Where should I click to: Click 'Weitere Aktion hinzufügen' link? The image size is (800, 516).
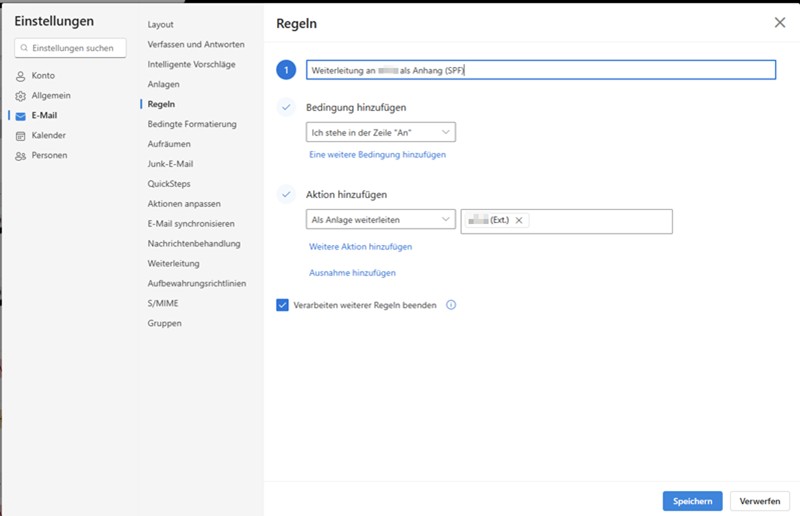(x=360, y=247)
